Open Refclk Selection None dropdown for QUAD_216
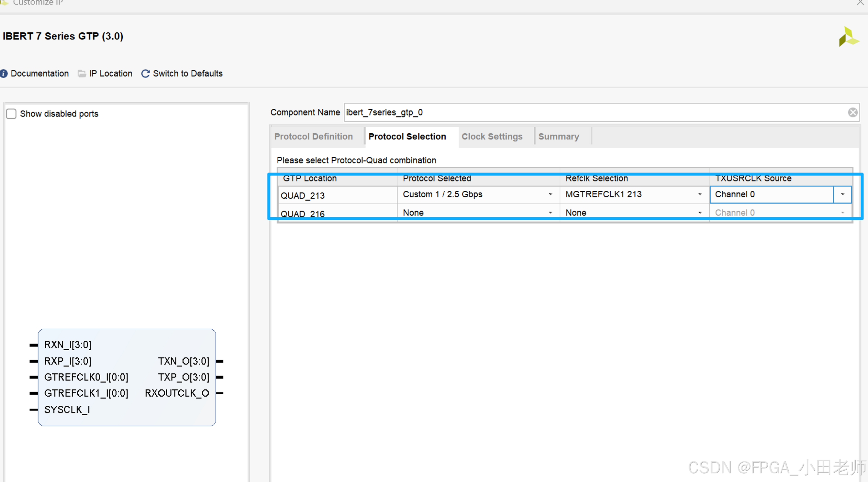868x482 pixels. click(x=699, y=213)
